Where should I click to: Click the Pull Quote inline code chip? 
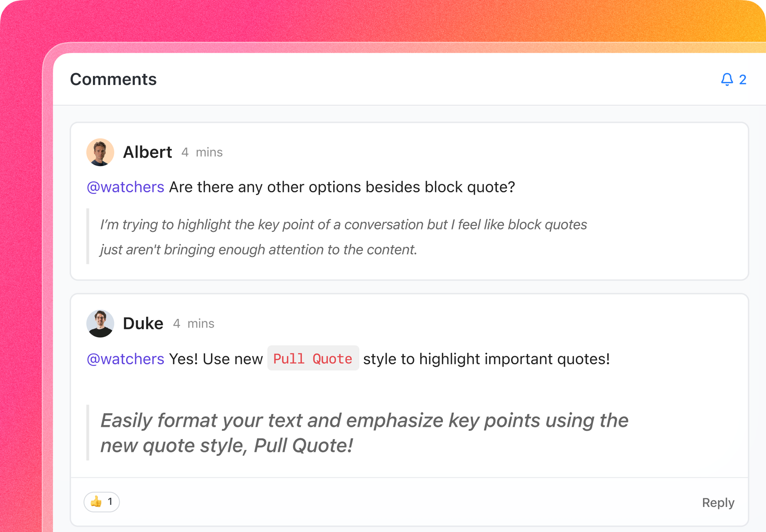click(x=313, y=358)
